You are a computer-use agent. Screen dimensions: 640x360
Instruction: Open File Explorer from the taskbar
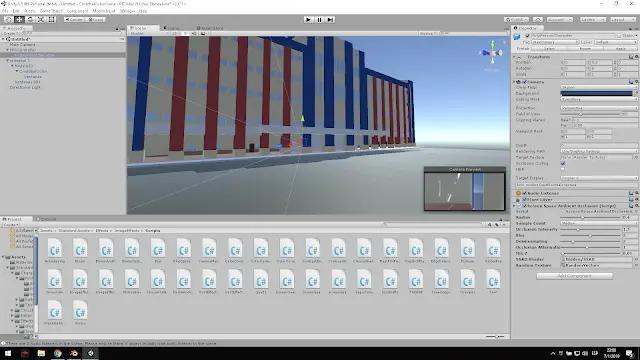[x=41, y=353]
